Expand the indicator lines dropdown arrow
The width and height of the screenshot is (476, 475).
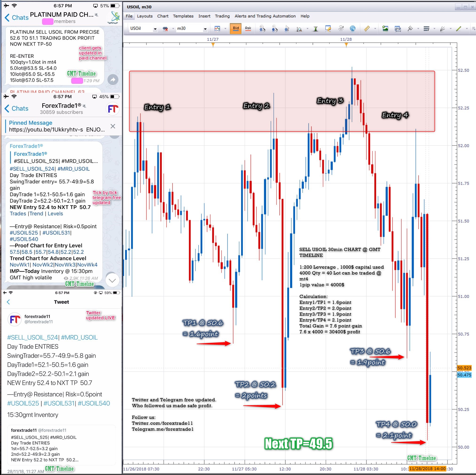(418, 29)
